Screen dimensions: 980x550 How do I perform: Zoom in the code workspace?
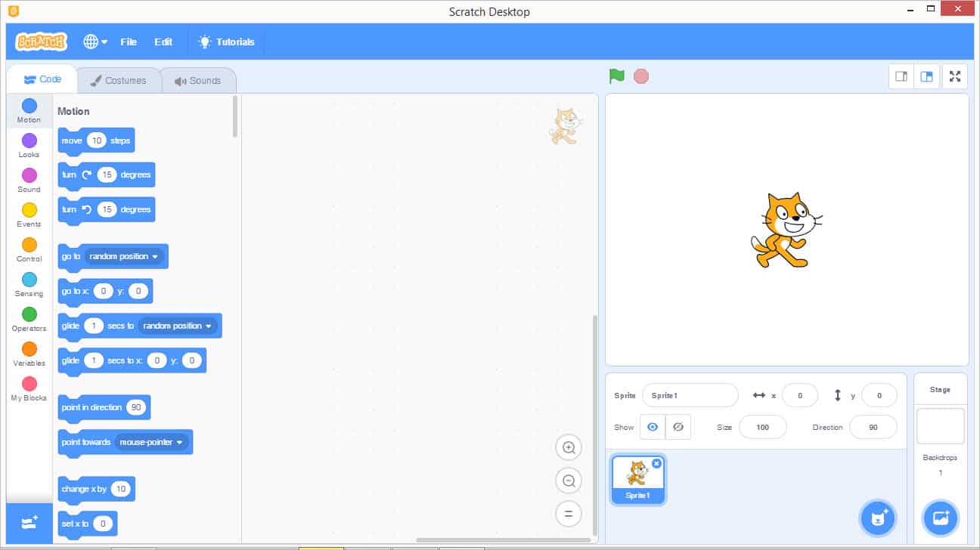tap(569, 447)
